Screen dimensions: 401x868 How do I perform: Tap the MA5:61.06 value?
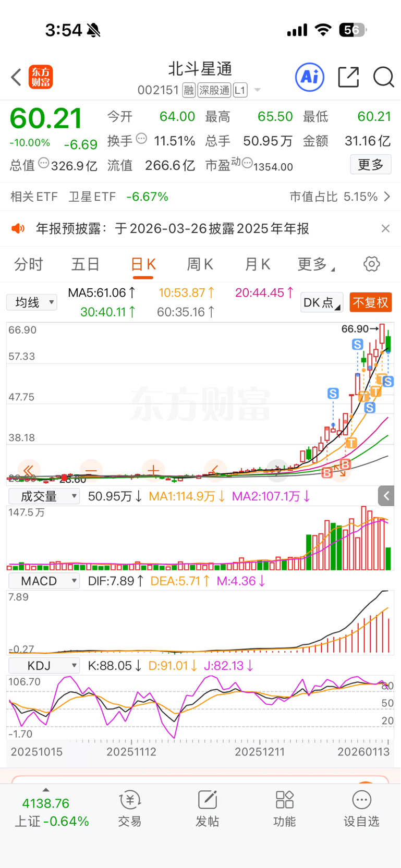[102, 292]
